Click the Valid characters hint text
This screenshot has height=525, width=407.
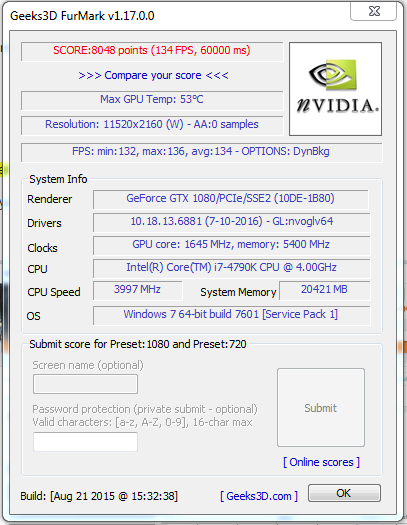[142, 422]
